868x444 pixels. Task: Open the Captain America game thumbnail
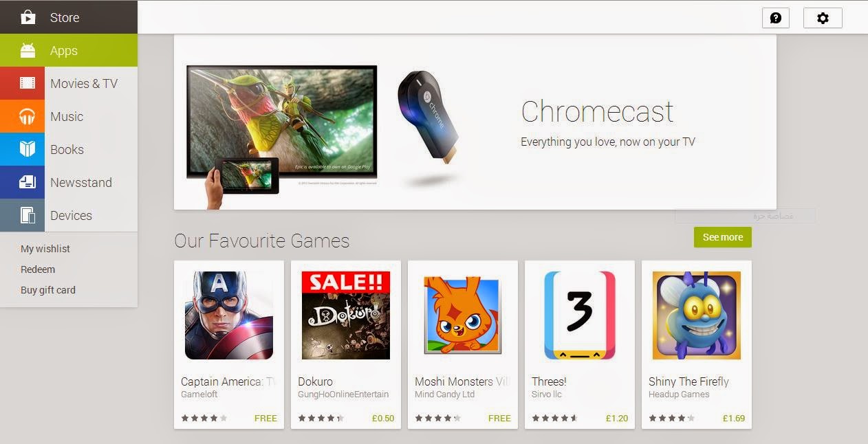pos(229,315)
